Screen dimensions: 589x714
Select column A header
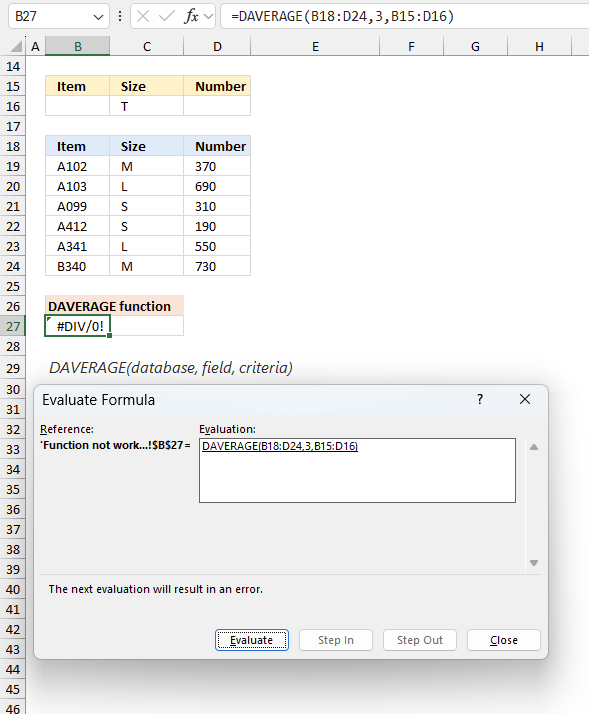(x=35, y=46)
